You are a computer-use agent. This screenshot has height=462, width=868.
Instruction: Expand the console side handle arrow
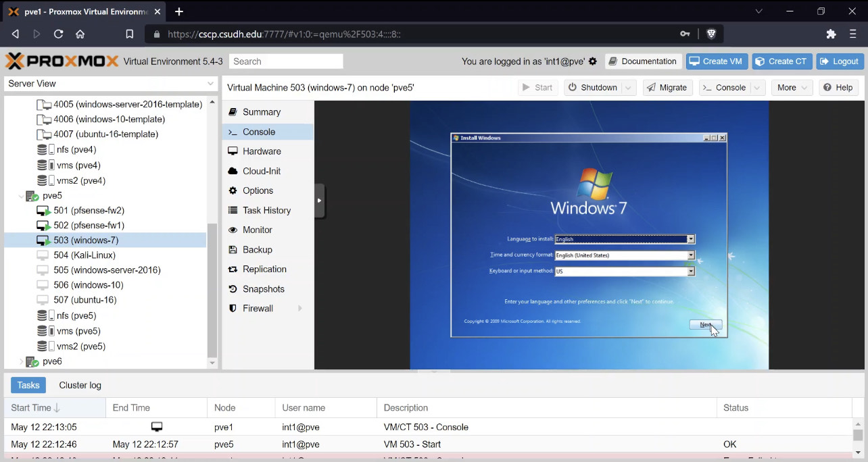319,201
